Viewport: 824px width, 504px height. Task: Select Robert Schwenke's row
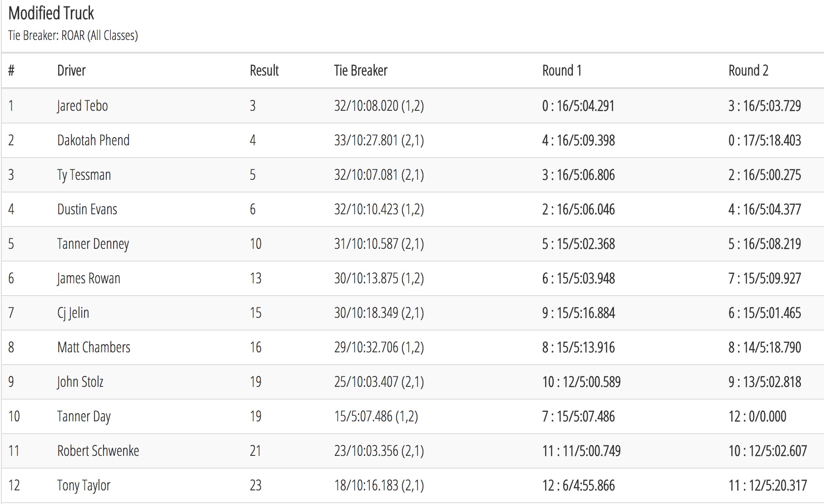coord(412,451)
